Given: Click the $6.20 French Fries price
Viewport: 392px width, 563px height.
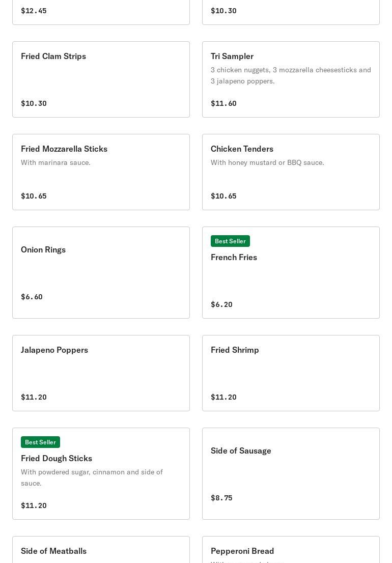Looking at the screenshot, I should 221,304.
